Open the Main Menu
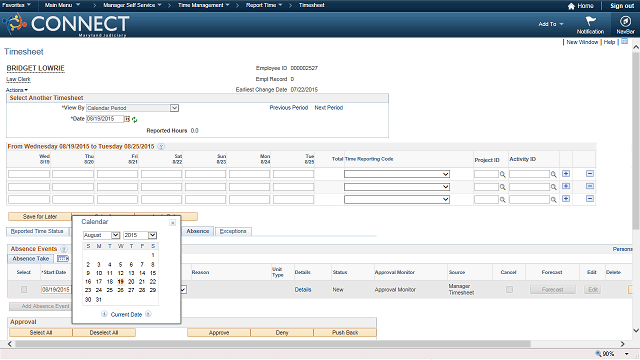Viewport: 640px width, 360px height. (62, 5)
